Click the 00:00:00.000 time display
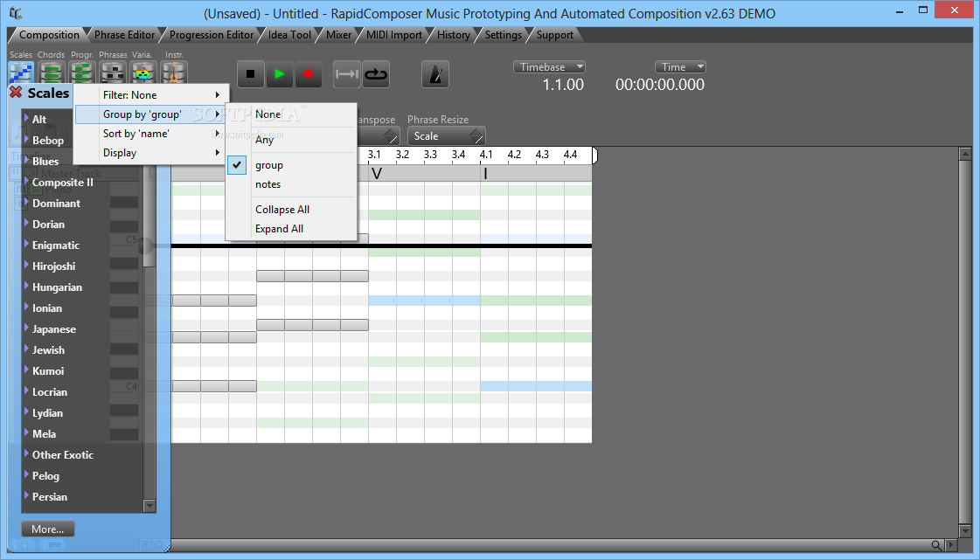The height and width of the screenshot is (560, 980). coord(660,85)
